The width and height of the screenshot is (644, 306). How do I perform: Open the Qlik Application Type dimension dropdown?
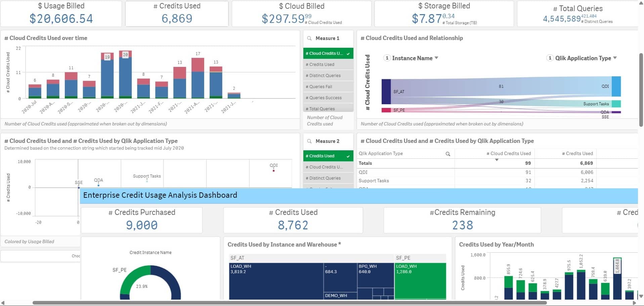coord(615,58)
